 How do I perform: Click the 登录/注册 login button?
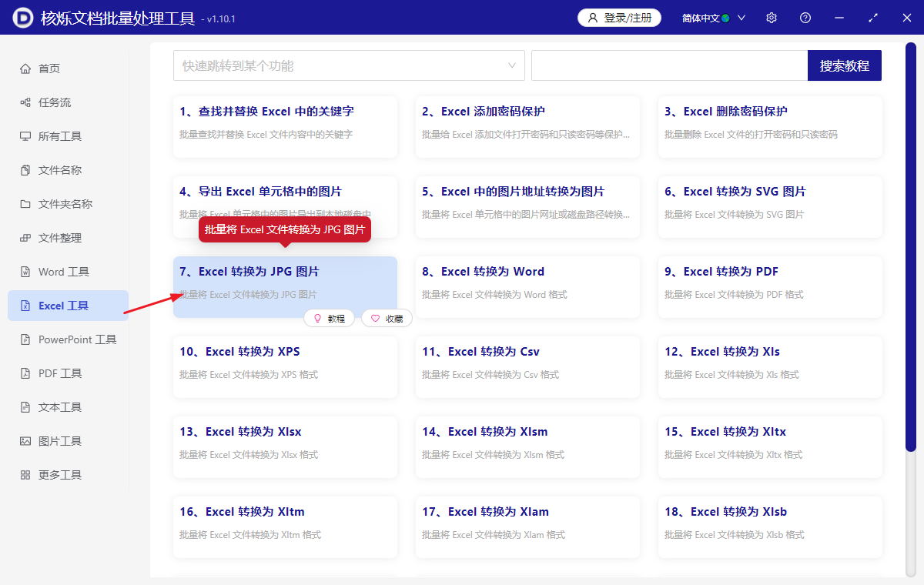pos(619,18)
